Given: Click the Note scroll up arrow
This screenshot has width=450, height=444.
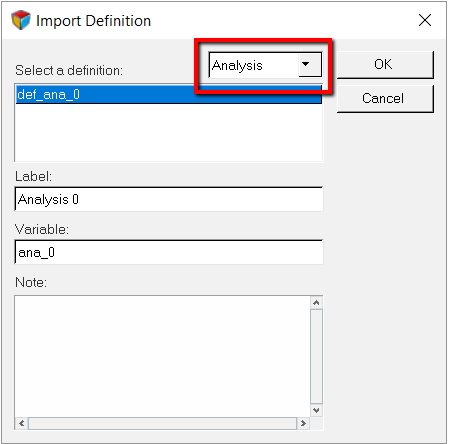Looking at the screenshot, I should coord(316,303).
